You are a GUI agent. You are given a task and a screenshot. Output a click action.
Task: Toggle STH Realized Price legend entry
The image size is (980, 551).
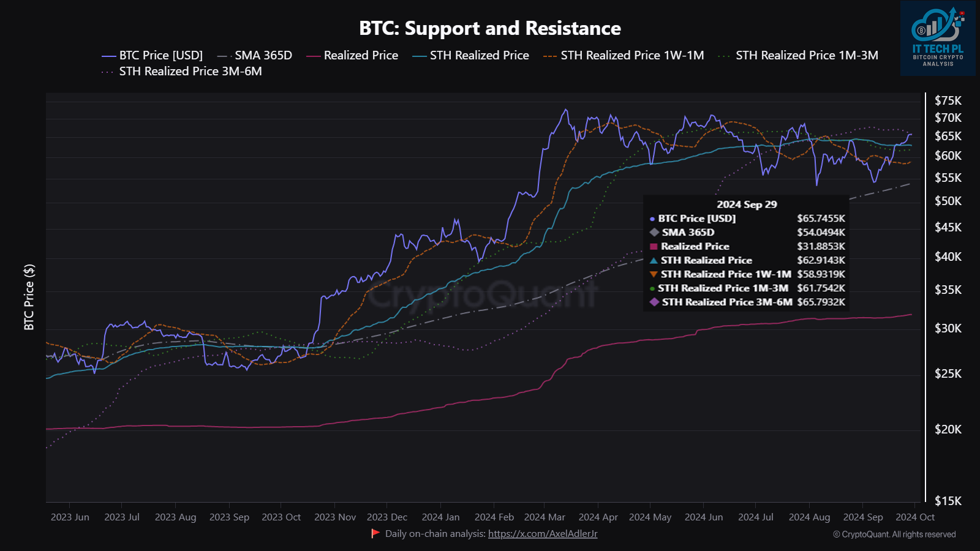click(471, 56)
